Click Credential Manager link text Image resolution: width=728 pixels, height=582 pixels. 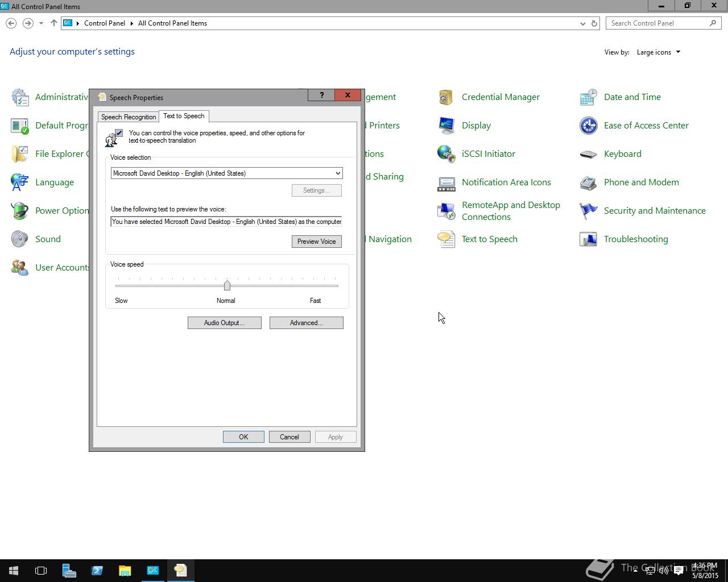(x=500, y=97)
